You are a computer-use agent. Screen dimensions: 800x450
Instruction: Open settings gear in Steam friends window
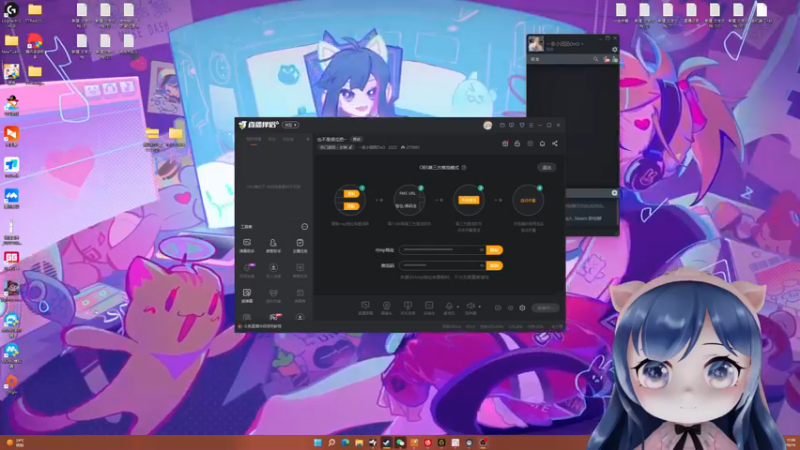(614, 49)
